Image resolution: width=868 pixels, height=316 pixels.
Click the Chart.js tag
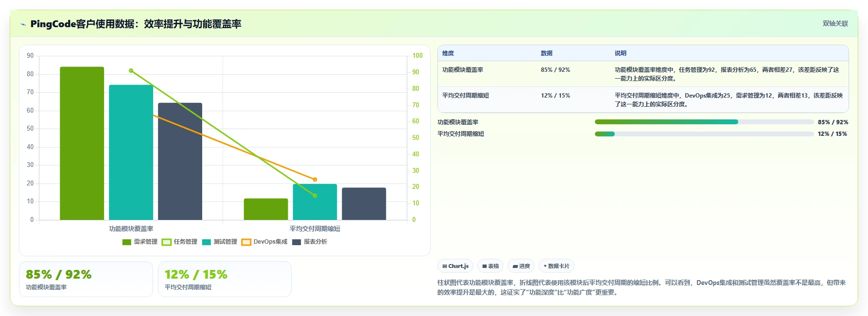[455, 266]
